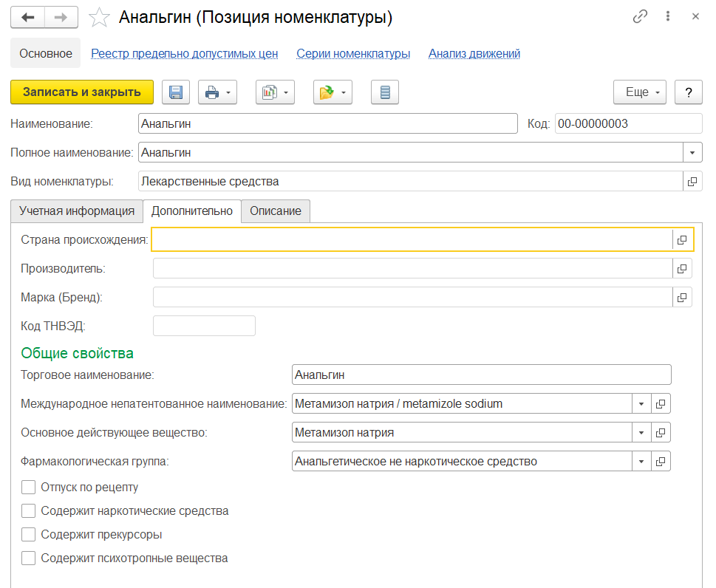Add the item to favorites with star icon
Screen dimensions: 716x588
click(x=99, y=17)
